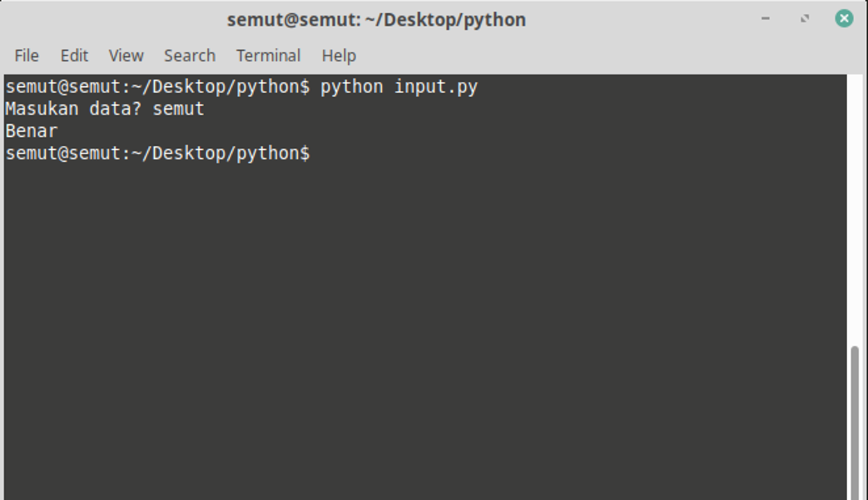Minimize the terminal window
Image resolution: width=868 pixels, height=500 pixels.
[765, 19]
